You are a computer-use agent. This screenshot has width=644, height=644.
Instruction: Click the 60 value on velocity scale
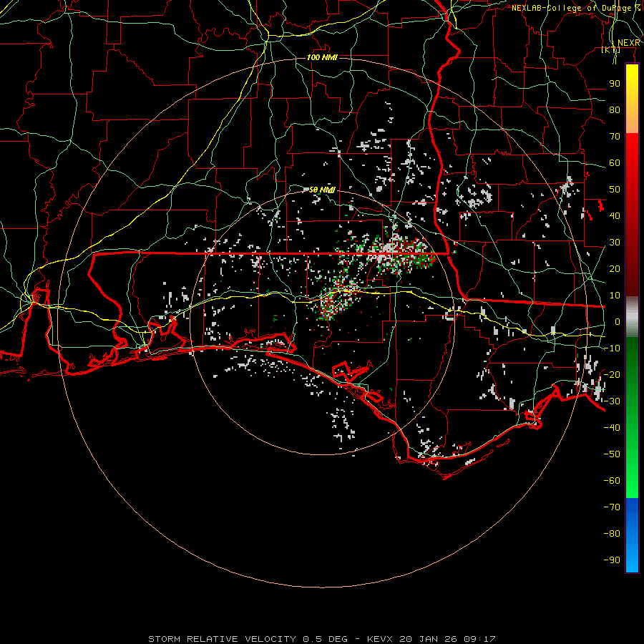tap(615, 162)
